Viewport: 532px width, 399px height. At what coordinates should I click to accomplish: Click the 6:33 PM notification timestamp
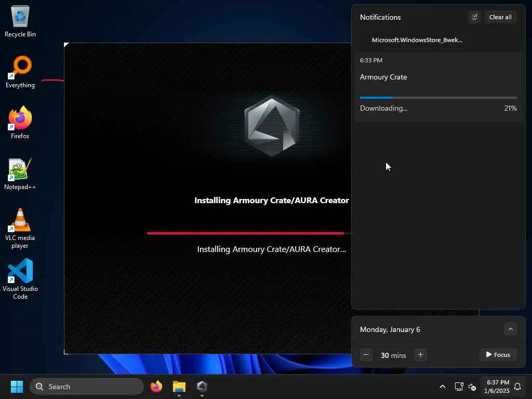tap(371, 60)
